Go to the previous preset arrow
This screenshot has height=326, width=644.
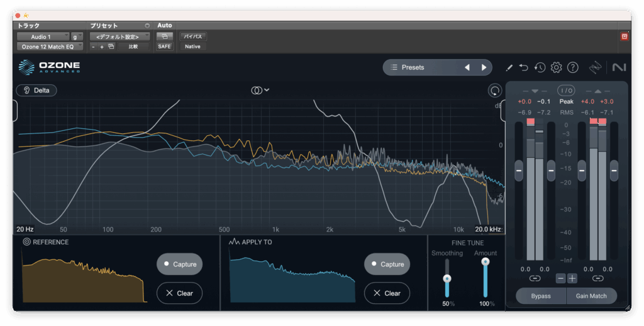tap(467, 67)
